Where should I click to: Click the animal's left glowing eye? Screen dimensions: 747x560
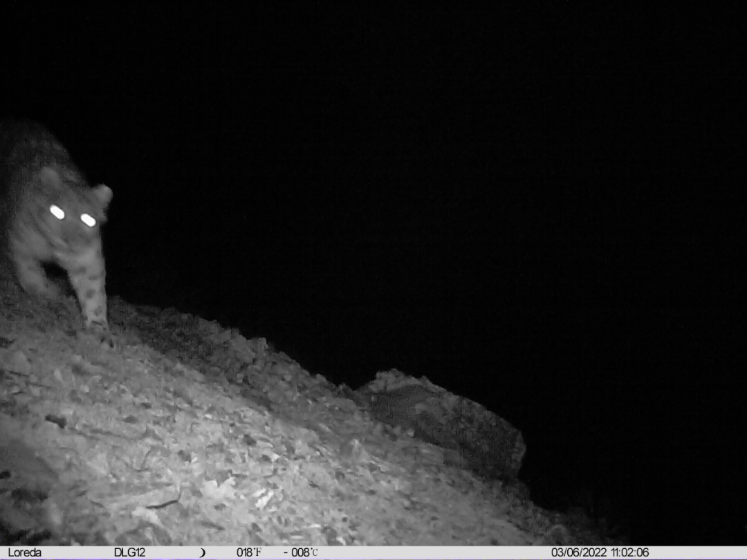(57, 212)
